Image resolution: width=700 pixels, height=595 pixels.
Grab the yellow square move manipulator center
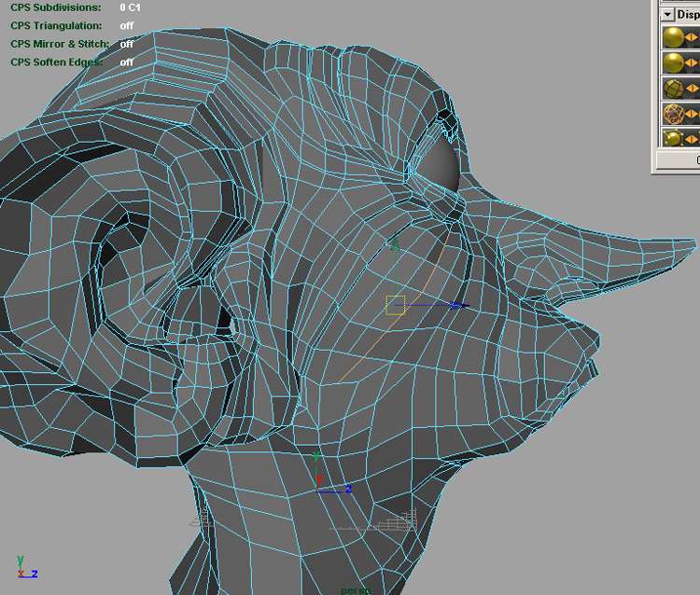[x=395, y=305]
